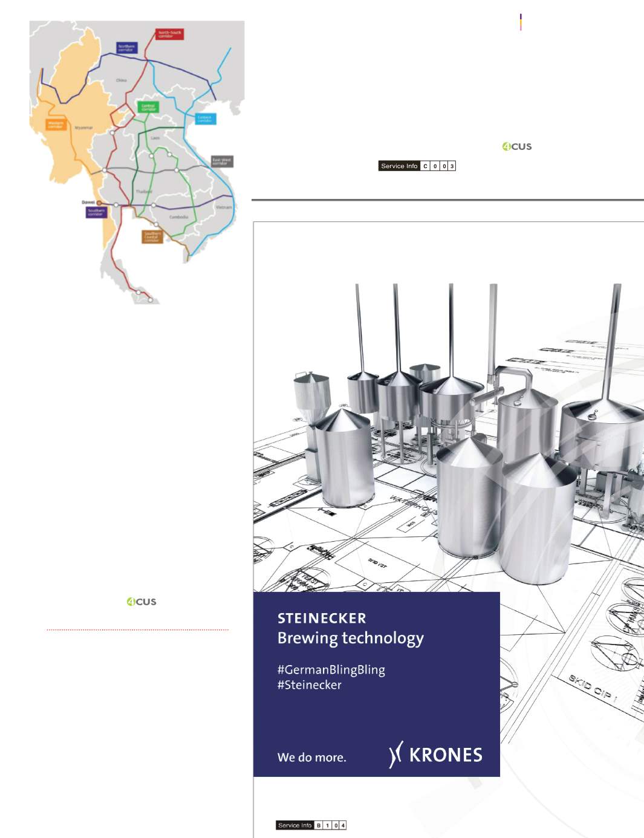Screen dimensions: 644x838
Task: Click the 'We do more.' slogan
Action: [312, 757]
